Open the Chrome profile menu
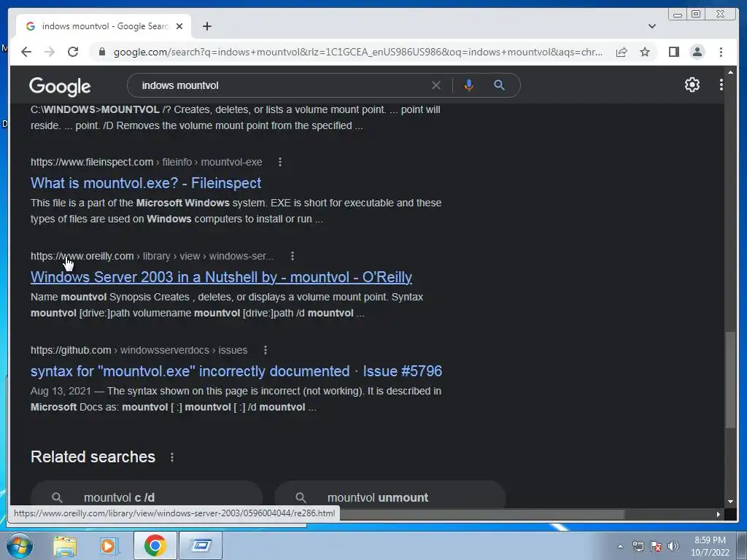This screenshot has width=747, height=560. point(697,52)
